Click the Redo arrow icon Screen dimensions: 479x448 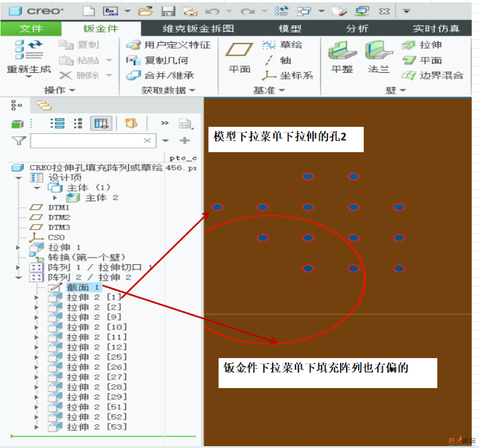click(x=248, y=11)
